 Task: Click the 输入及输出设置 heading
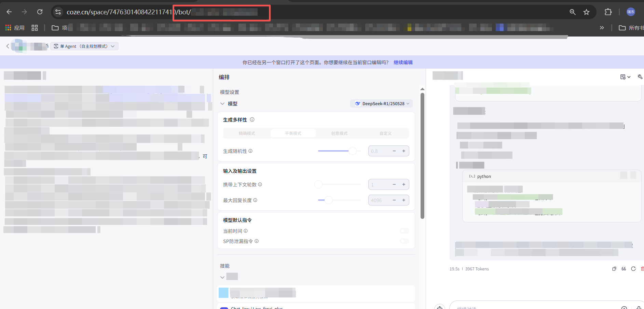coord(240,171)
